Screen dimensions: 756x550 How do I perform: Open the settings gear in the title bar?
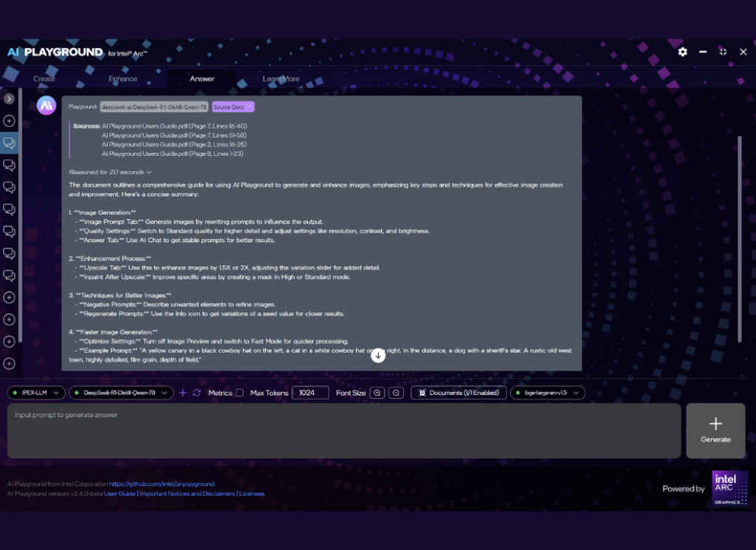click(x=682, y=52)
